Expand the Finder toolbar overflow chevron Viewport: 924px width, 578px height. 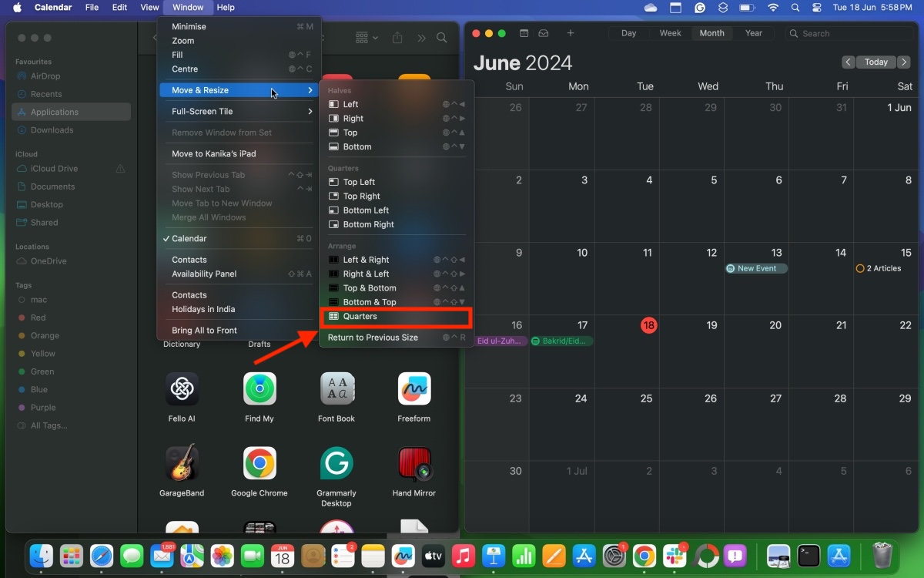coord(420,36)
